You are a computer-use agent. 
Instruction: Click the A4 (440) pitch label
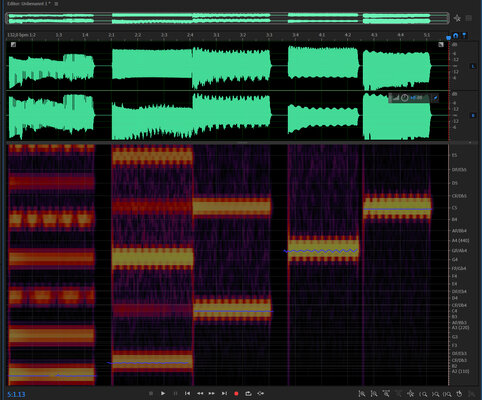click(x=460, y=240)
